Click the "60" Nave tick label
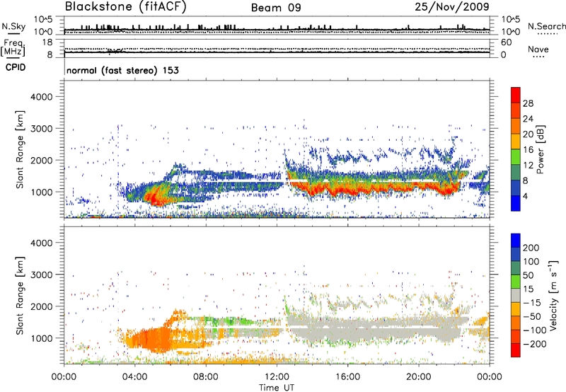Viewport: 566px width, 392px height. (506, 42)
